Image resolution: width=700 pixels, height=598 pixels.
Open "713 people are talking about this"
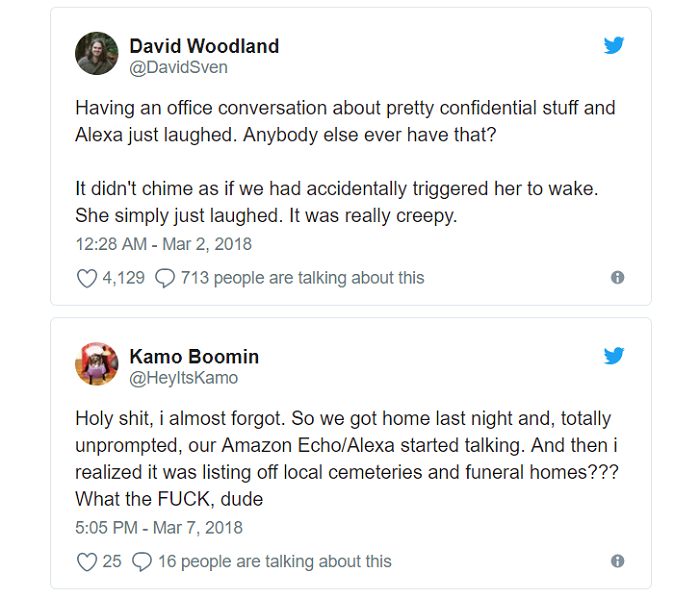coord(302,278)
